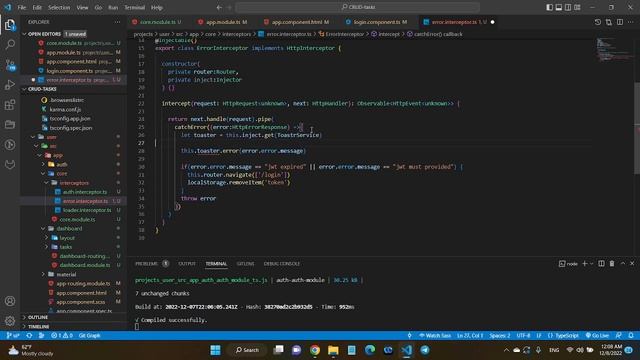Switch to OUTPUT panel tab
This screenshot has height=360, width=640.
pos(187,264)
